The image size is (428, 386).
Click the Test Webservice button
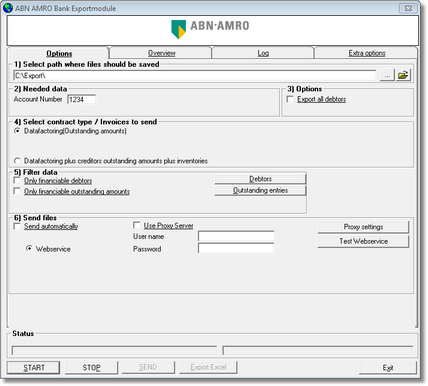363,241
